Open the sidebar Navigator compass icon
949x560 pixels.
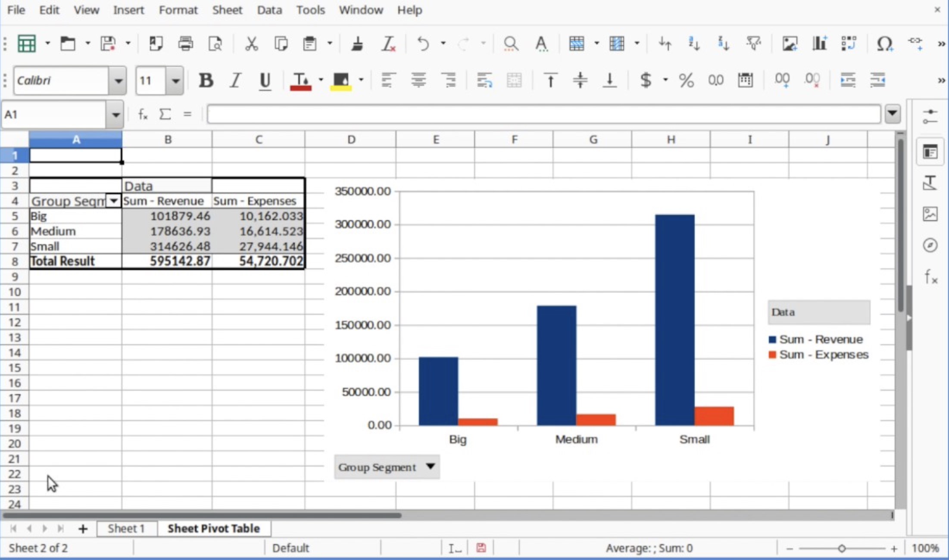click(930, 245)
